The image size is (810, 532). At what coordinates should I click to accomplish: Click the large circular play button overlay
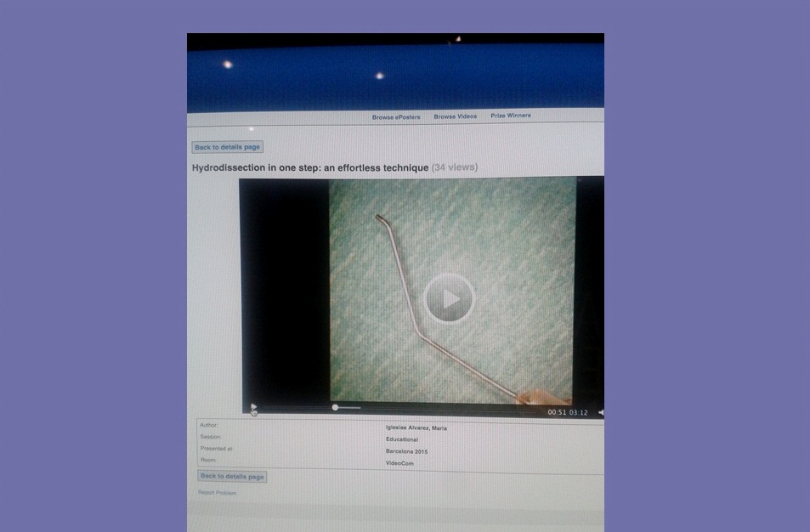click(449, 298)
